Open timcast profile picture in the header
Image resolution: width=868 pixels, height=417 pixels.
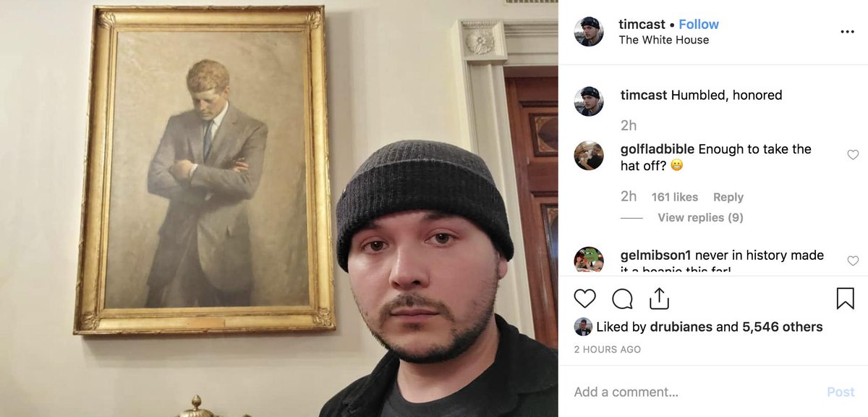coord(589,32)
